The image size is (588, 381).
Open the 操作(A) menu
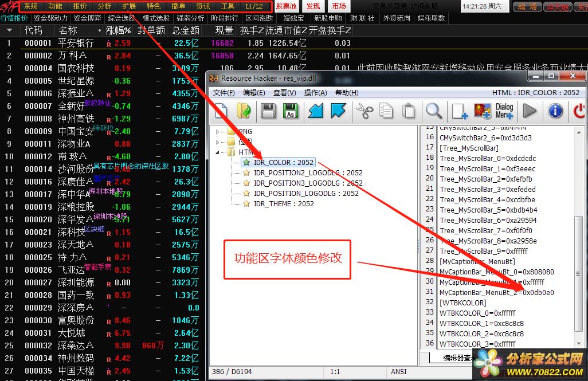[x=315, y=93]
